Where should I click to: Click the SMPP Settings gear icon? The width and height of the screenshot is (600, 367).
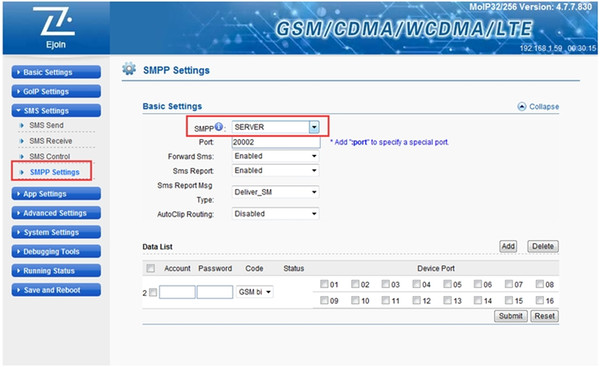(129, 69)
